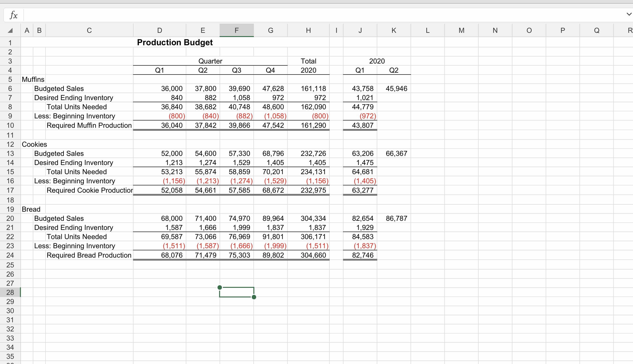Select Required Bread Production label cell
The width and height of the screenshot is (633, 364).
coord(89,255)
